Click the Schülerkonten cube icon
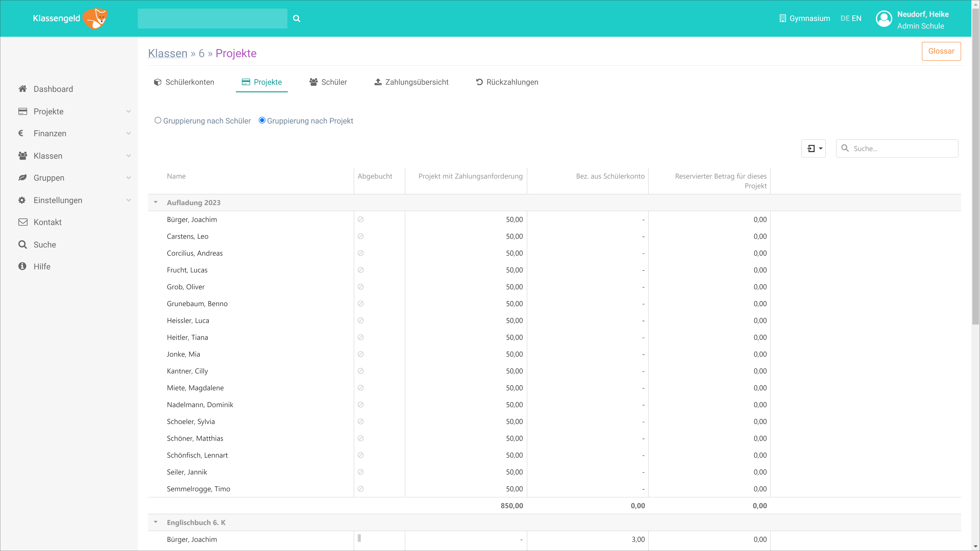The width and height of the screenshot is (980, 551). coord(157,82)
